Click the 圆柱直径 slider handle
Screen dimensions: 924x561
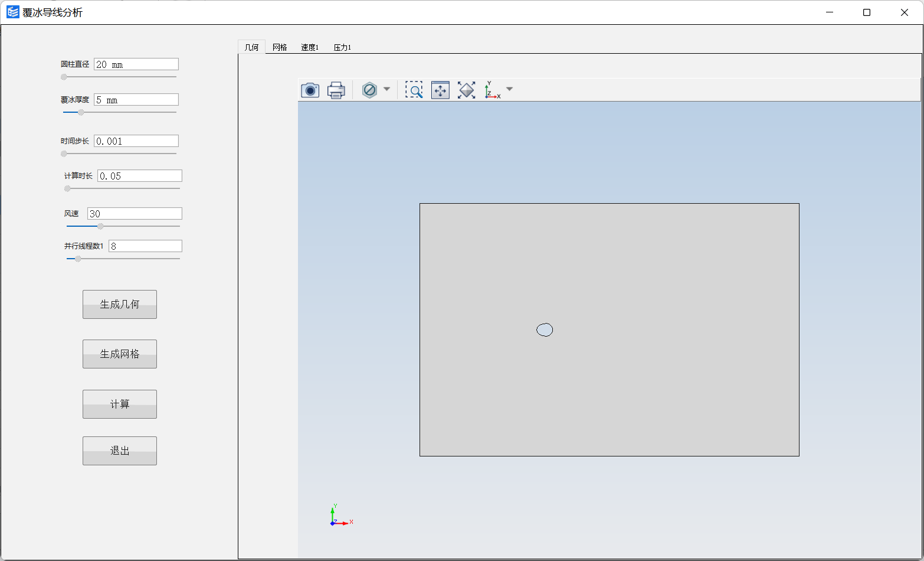coord(64,77)
